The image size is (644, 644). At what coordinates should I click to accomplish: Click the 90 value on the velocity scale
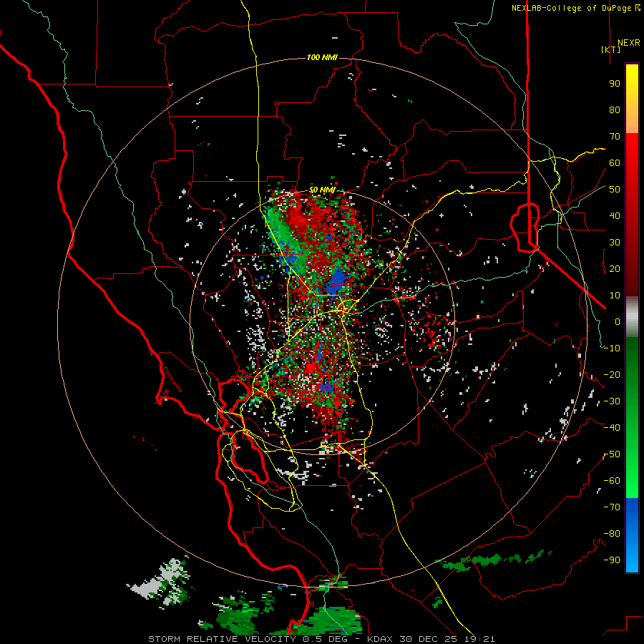click(615, 84)
